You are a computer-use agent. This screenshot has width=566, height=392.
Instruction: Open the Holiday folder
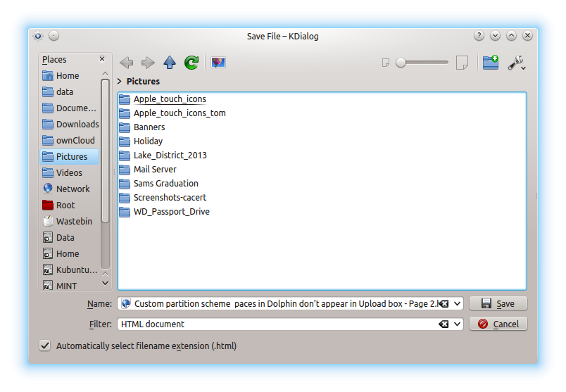[141, 141]
